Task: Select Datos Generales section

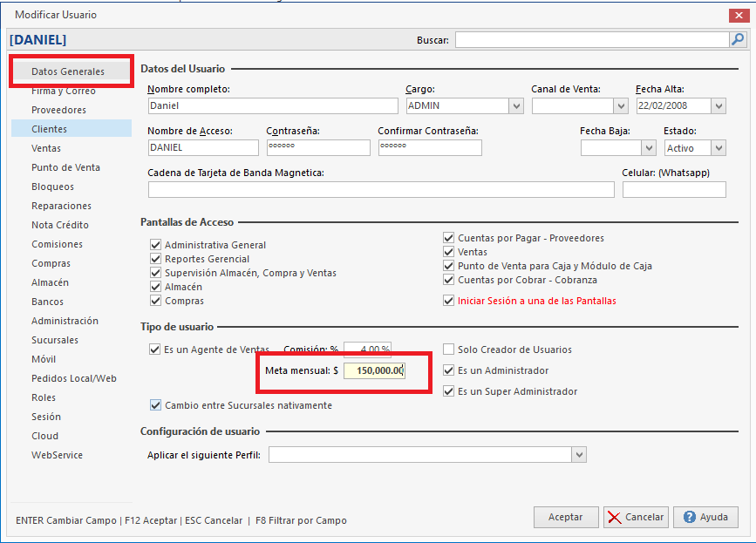Action: (x=72, y=71)
